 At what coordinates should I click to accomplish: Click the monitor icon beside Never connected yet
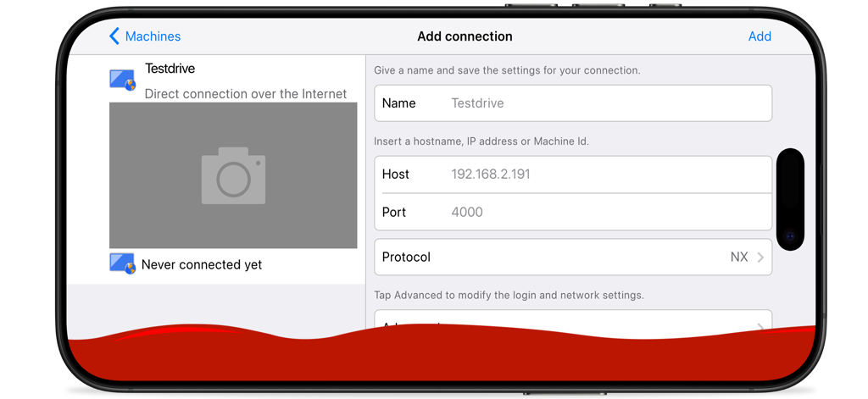122,263
